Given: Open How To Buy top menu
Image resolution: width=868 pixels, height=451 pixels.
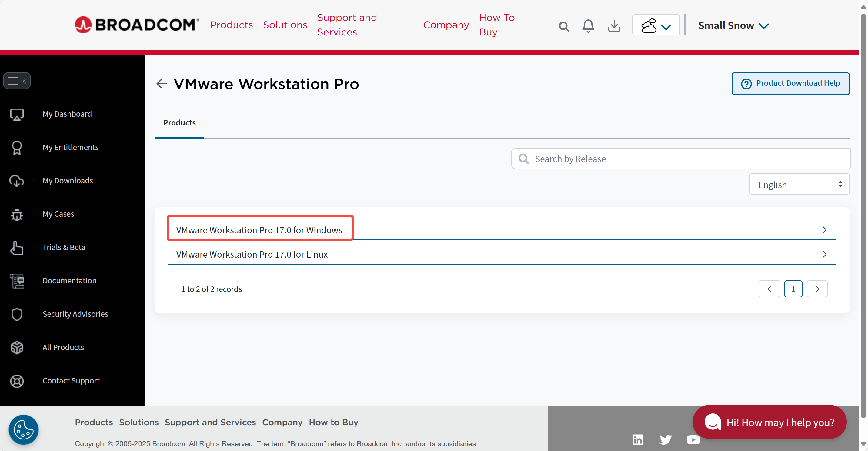Looking at the screenshot, I should click(497, 25).
